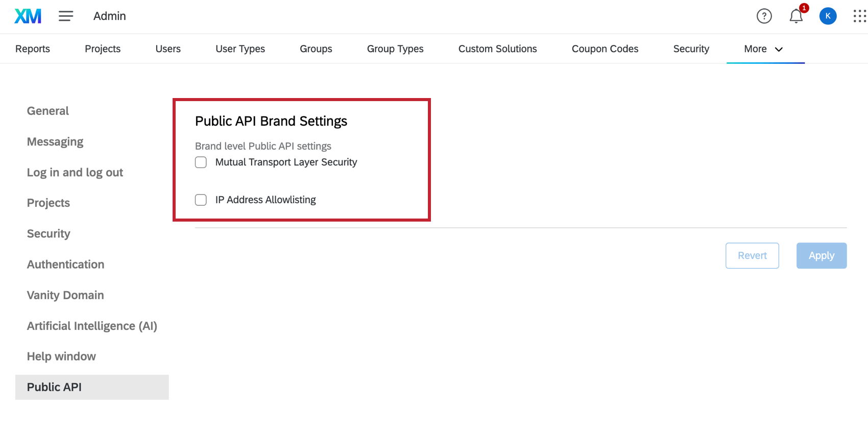This screenshot has height=434, width=868.
Task: Enable Mutual Transport Layer Security checkbox
Action: pyautogui.click(x=201, y=162)
